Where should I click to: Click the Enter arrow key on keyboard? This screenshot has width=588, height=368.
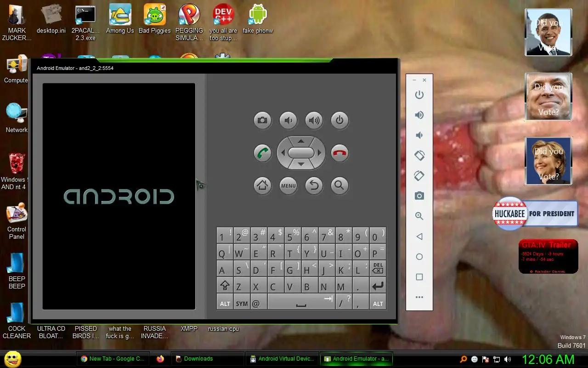(x=378, y=285)
